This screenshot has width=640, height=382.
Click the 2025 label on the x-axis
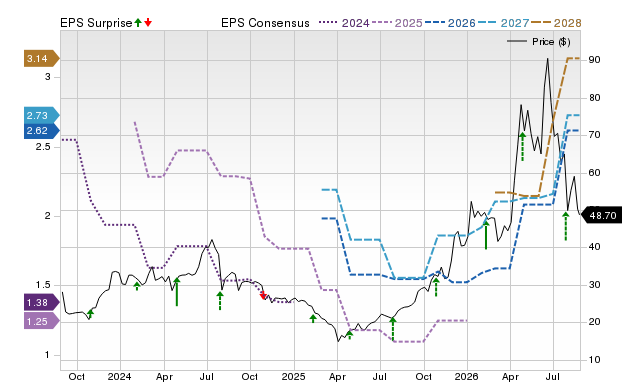coord(293,376)
